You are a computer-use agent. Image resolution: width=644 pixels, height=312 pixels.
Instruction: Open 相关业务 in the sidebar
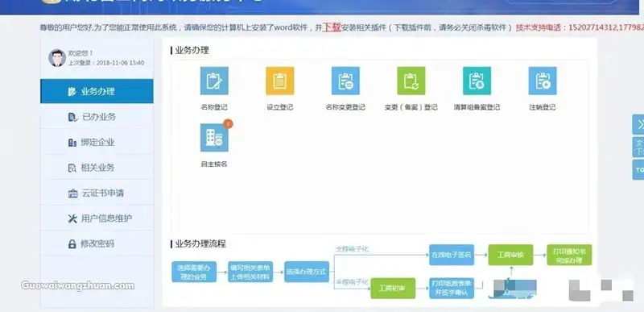[97, 168]
